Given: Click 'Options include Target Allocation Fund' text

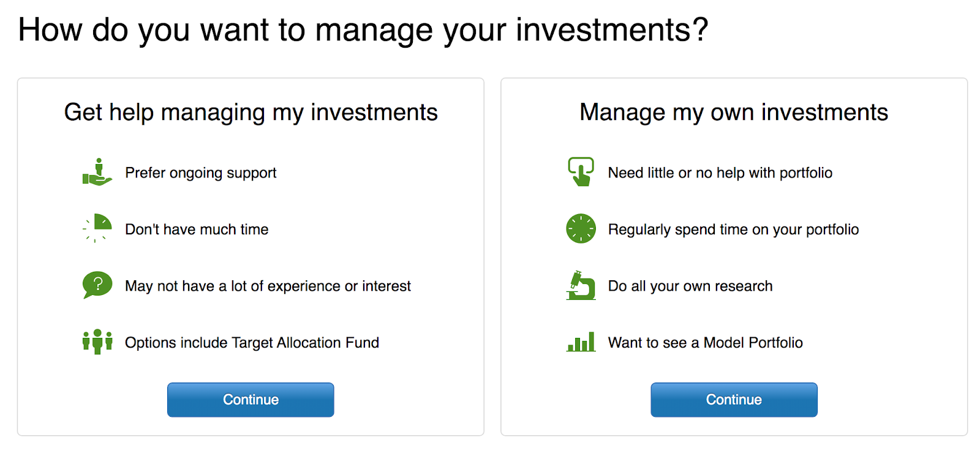Looking at the screenshot, I should coord(252,343).
